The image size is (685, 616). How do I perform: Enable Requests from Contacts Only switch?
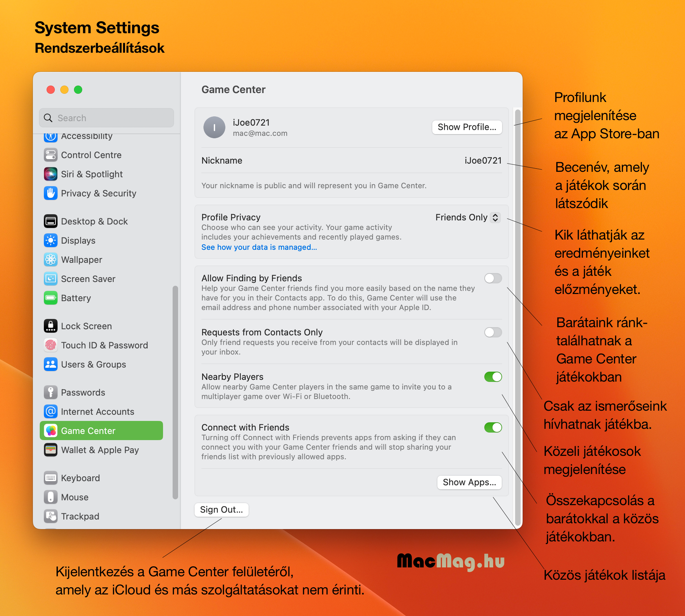[493, 332]
